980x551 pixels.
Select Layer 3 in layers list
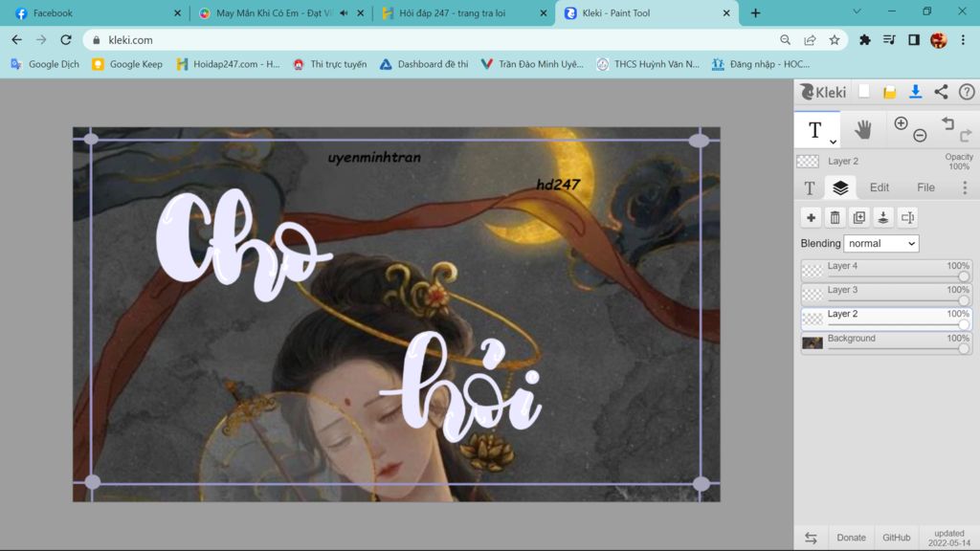click(x=886, y=294)
